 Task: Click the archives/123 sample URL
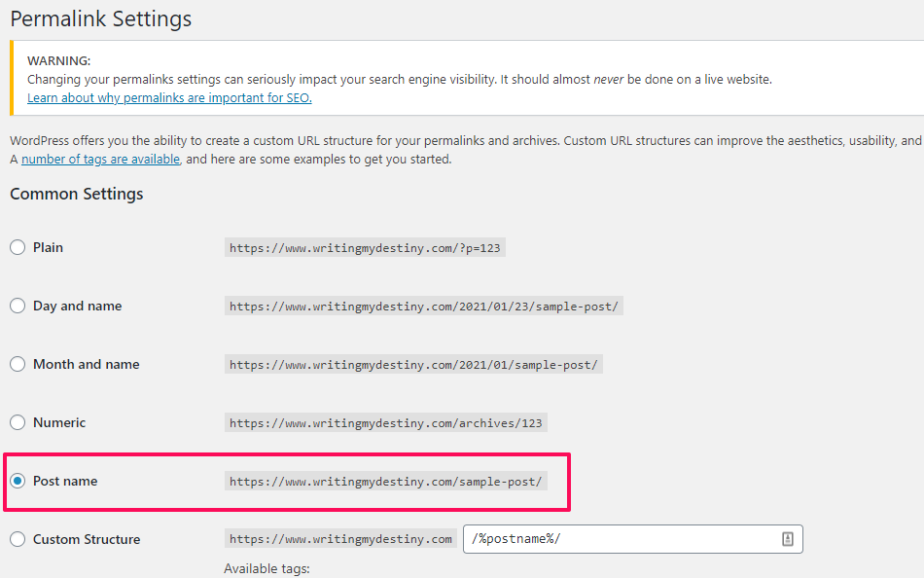click(x=385, y=423)
